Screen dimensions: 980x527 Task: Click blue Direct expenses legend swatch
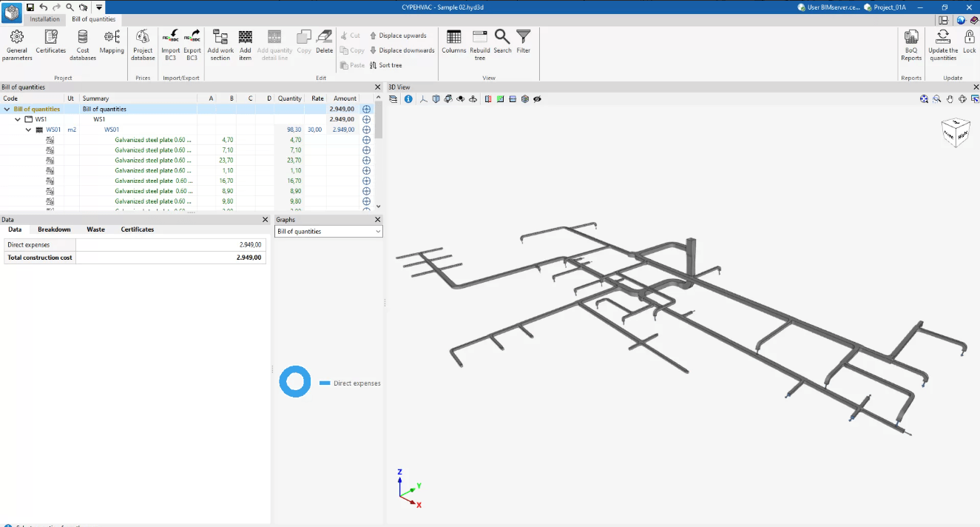[x=325, y=383]
